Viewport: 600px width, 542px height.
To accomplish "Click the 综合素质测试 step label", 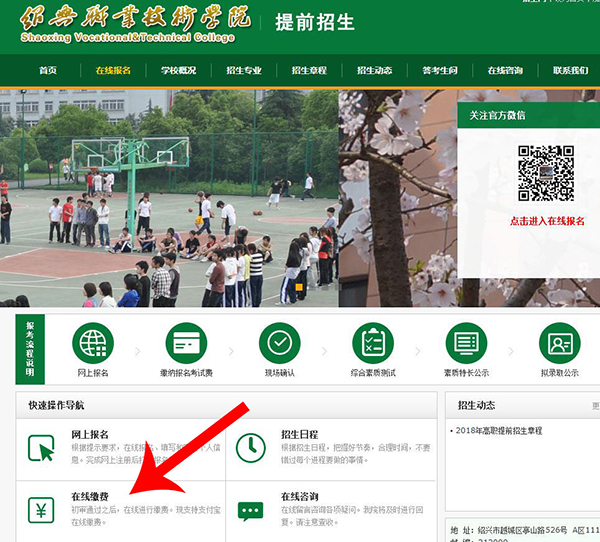I will coord(373,373).
